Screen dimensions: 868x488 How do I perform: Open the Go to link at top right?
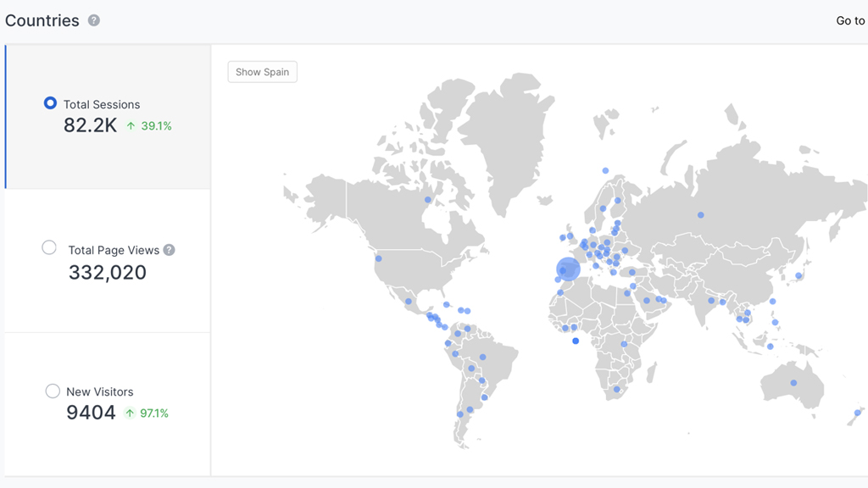[849, 20]
